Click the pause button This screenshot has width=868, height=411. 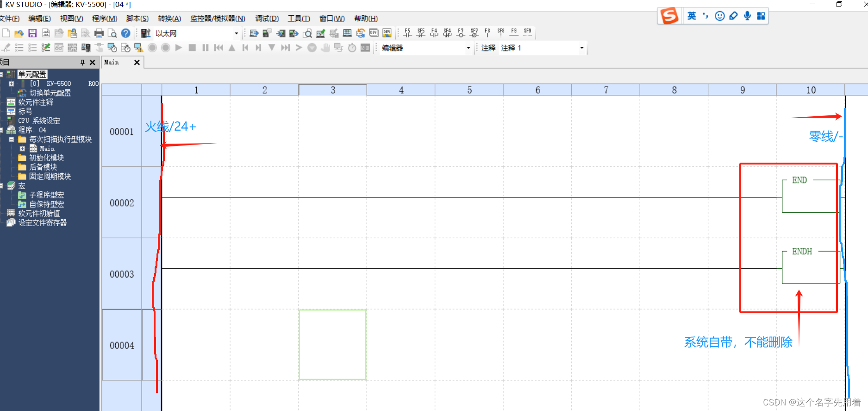click(206, 48)
